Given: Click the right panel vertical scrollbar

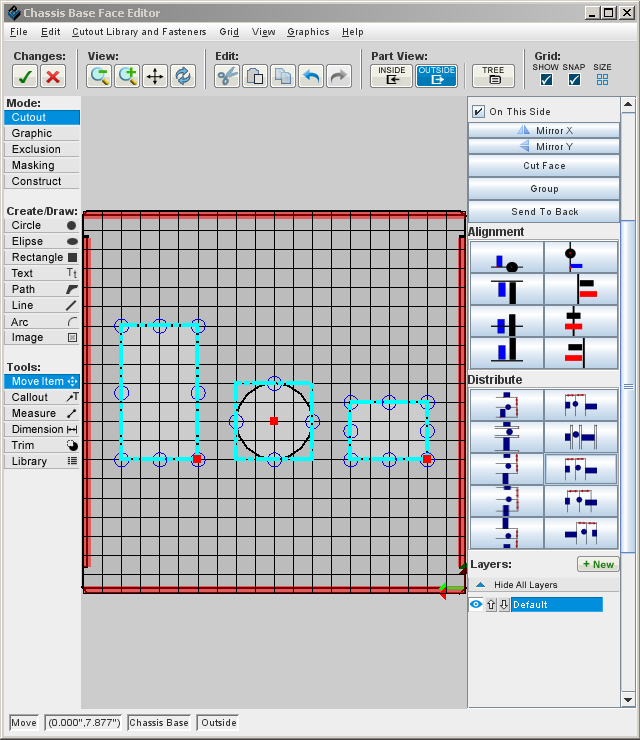Looking at the screenshot, I should [x=628, y=387].
